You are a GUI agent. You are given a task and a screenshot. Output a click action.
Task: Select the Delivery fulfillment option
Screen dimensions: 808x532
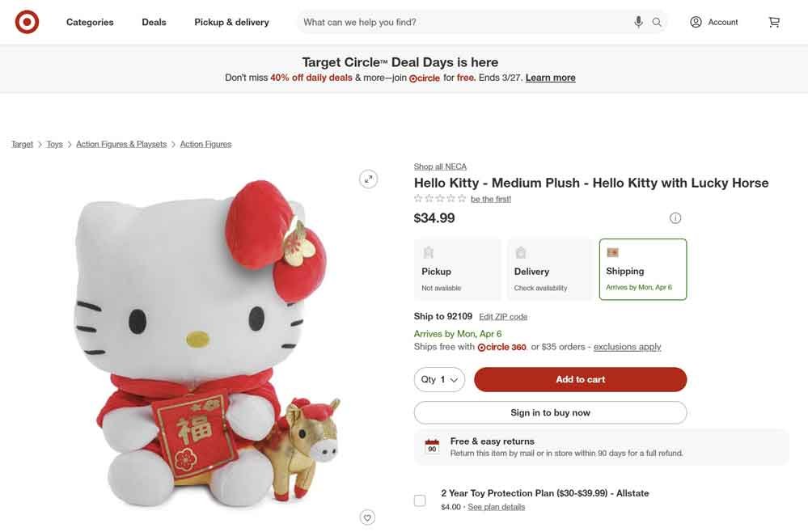pos(550,268)
